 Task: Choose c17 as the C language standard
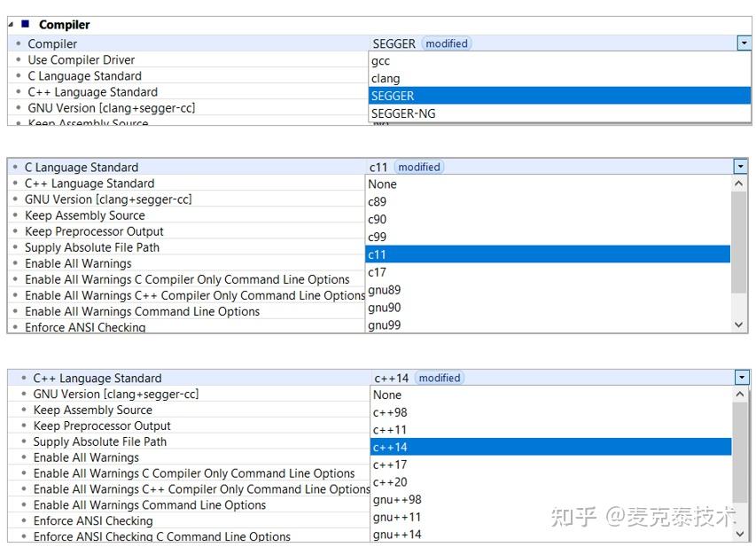pos(377,272)
